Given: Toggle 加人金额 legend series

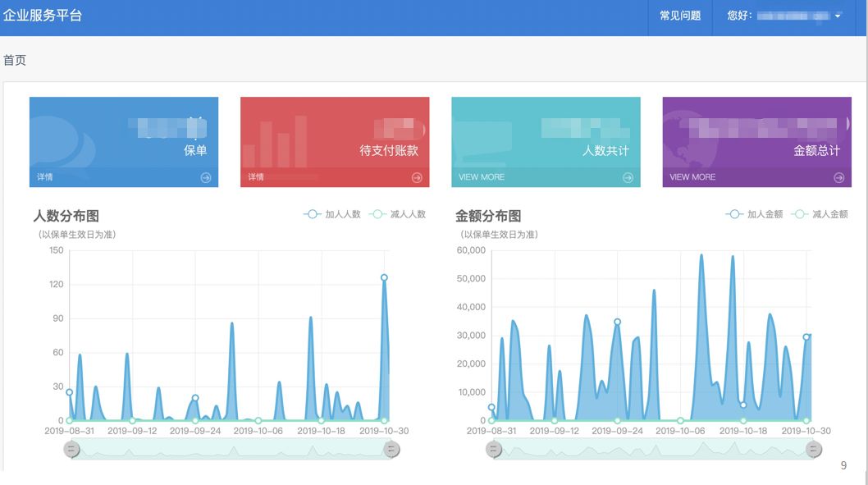Looking at the screenshot, I should 755,214.
